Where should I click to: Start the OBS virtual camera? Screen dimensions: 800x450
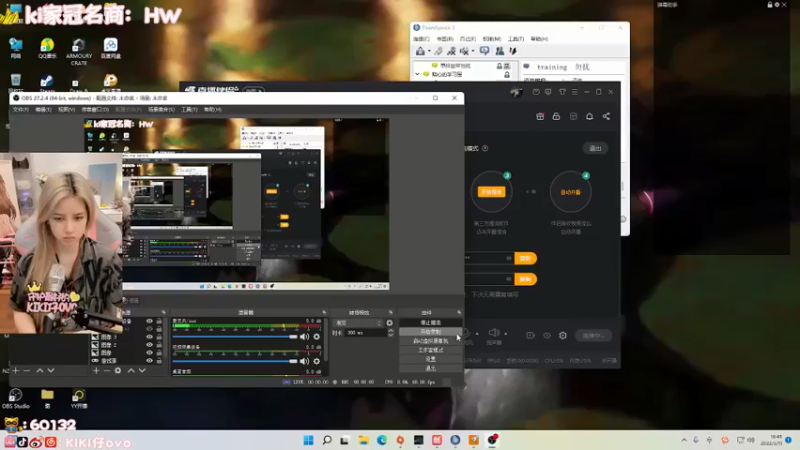pyautogui.click(x=430, y=341)
